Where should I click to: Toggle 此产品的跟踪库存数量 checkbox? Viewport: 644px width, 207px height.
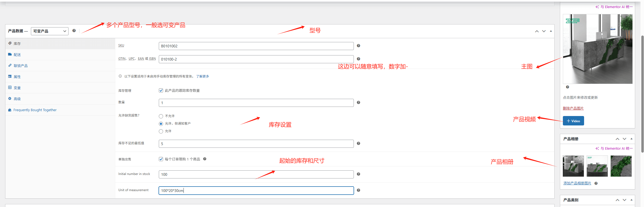pos(161,91)
